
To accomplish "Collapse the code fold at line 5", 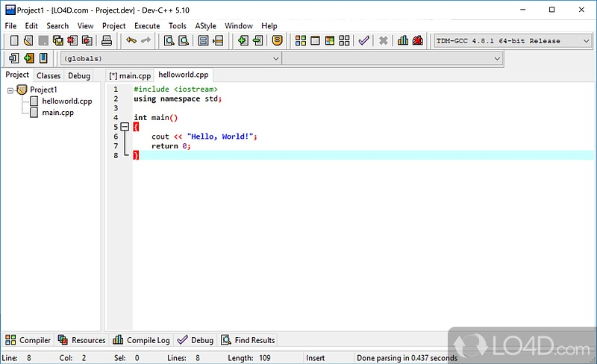I will [125, 128].
